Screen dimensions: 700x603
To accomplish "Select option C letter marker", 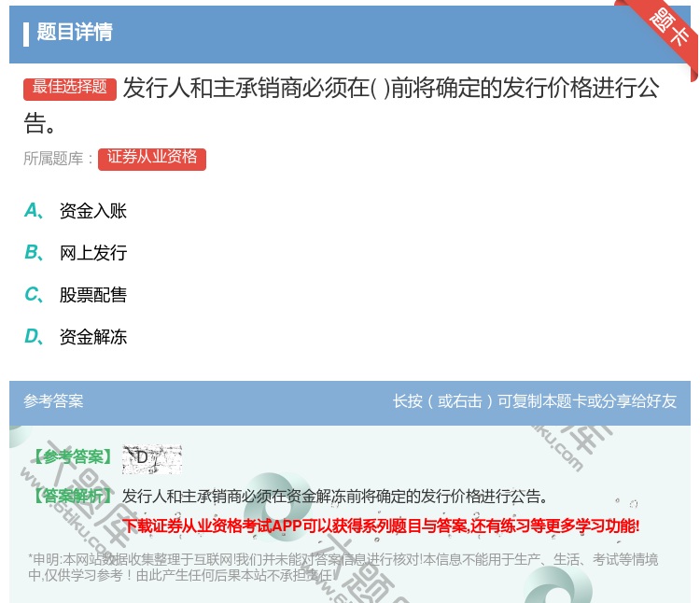I will 34,295.
